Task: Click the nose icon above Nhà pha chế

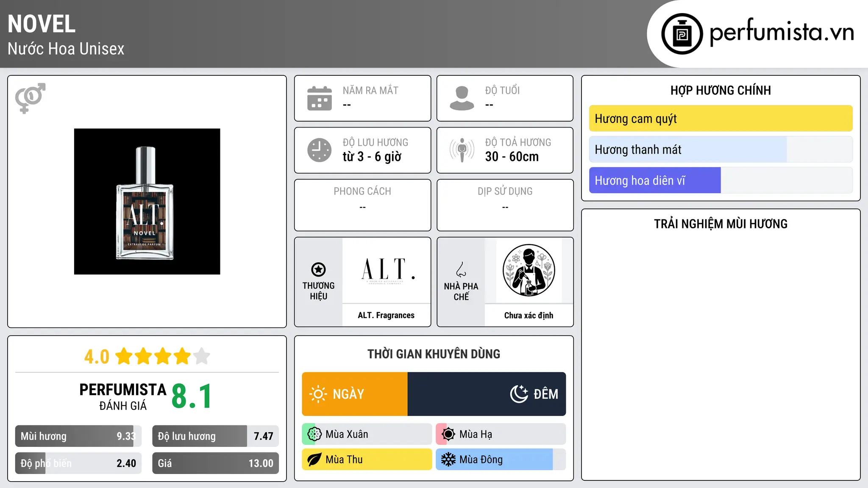Action: [461, 269]
